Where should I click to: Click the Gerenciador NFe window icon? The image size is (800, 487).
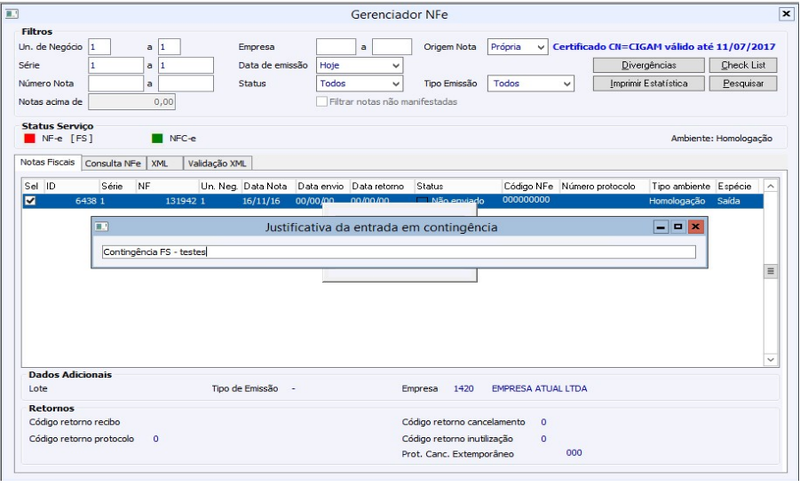pyautogui.click(x=12, y=14)
